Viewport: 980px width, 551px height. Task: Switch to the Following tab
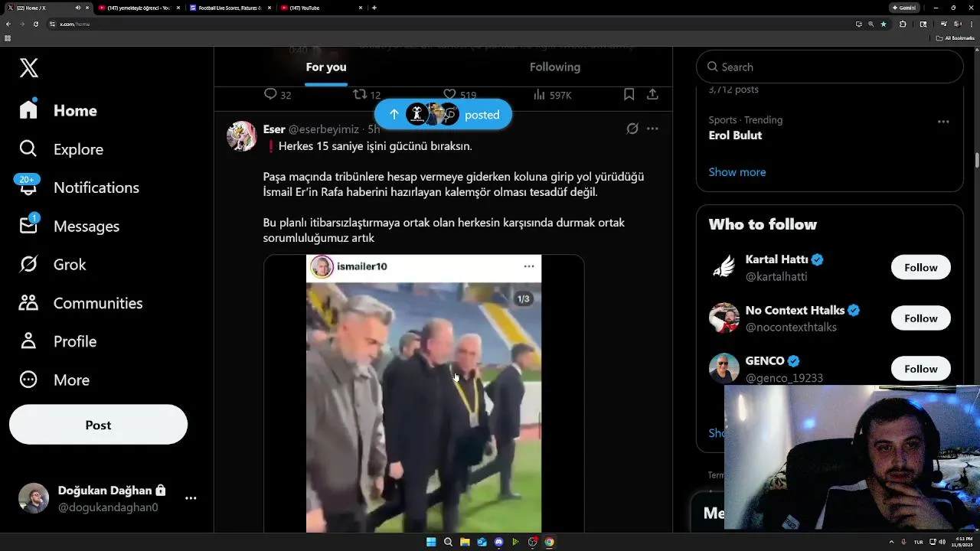555,67
